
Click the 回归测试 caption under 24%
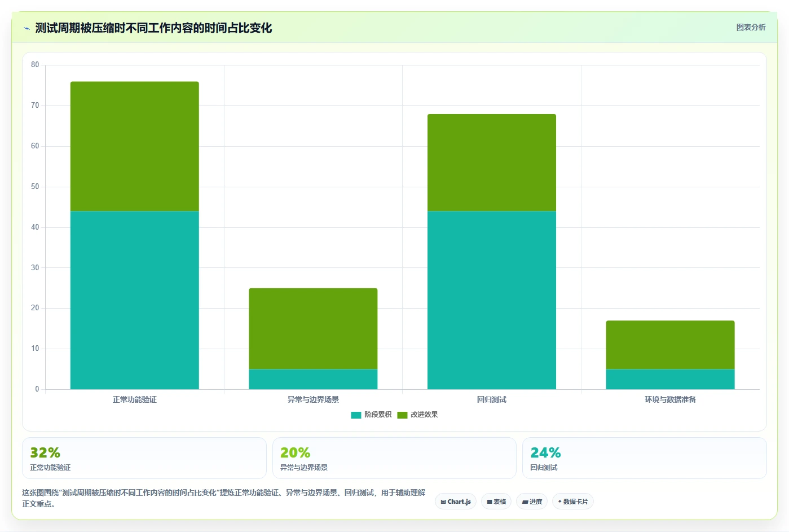tap(544, 468)
